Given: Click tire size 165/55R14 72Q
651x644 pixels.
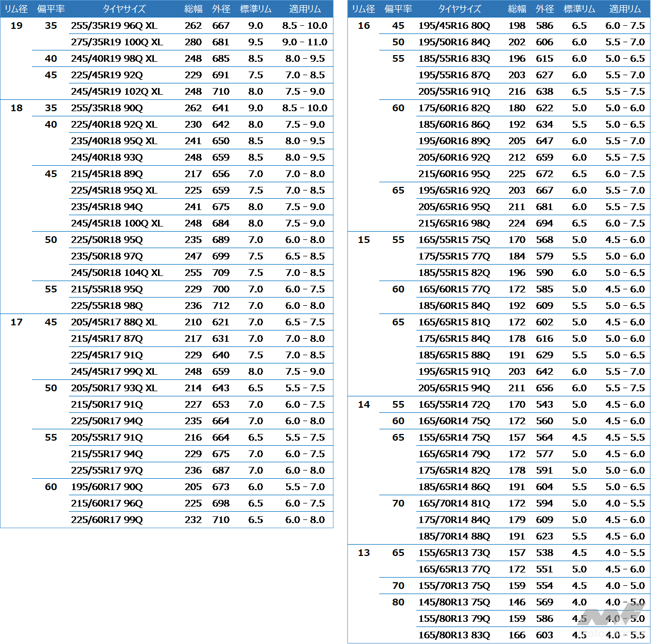Looking at the screenshot, I should pyautogui.click(x=454, y=404).
